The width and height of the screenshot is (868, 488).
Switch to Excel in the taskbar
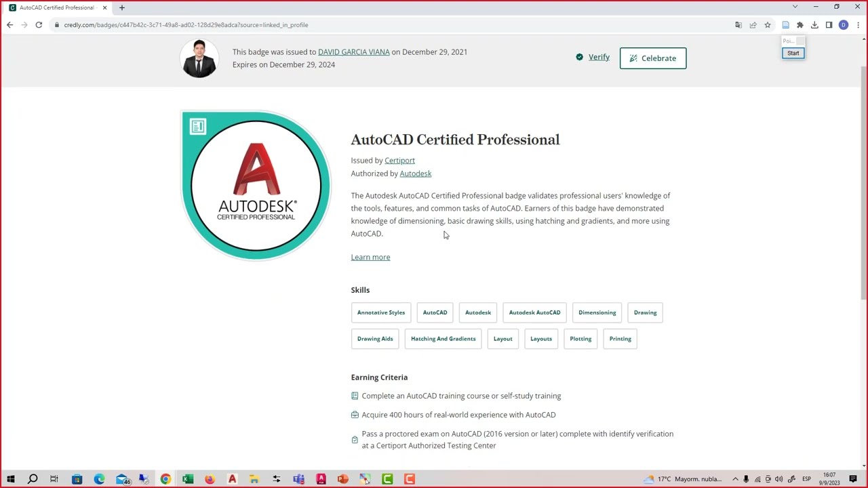(188, 479)
